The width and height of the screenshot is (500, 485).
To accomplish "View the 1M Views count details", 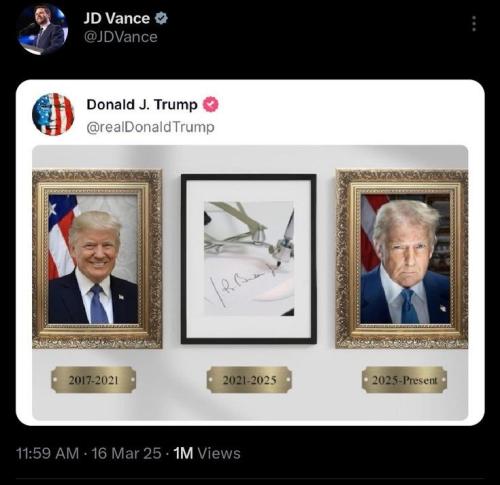I will pos(207,453).
